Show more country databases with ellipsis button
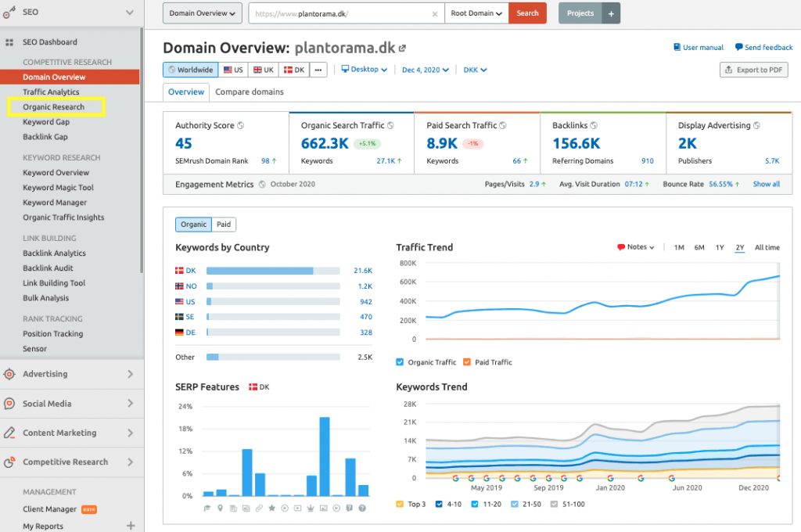This screenshot has height=532, width=801. [318, 70]
